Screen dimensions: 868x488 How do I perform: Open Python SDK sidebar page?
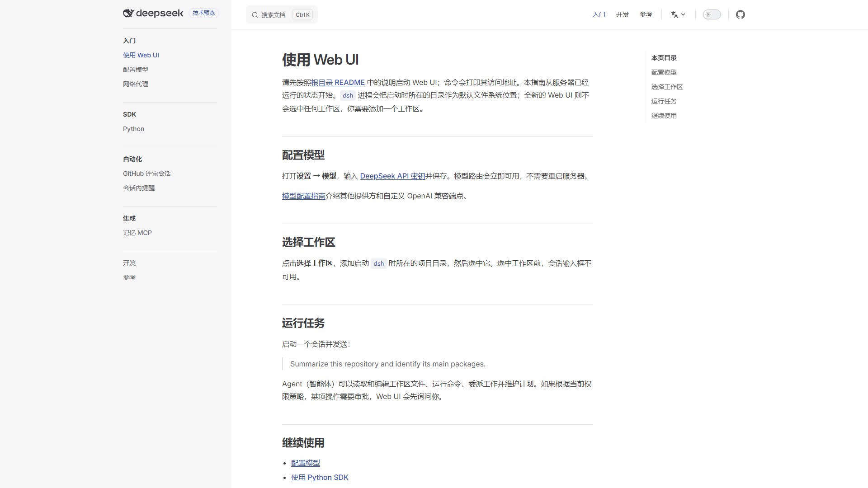(x=134, y=129)
